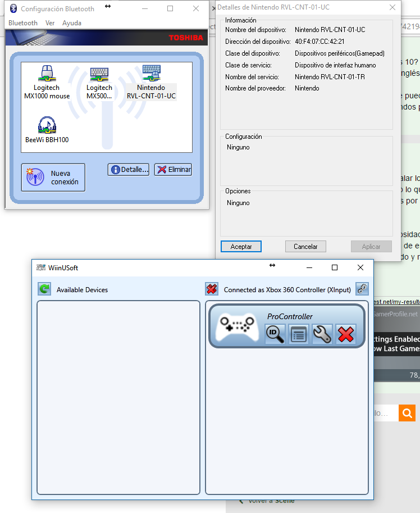Click the orange search button in browser

tap(407, 413)
